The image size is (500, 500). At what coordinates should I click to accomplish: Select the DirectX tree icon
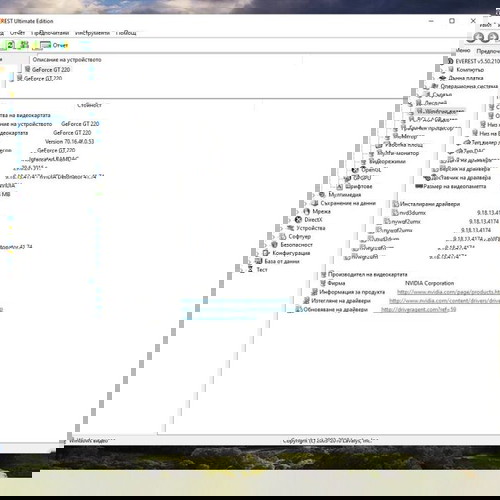298,220
